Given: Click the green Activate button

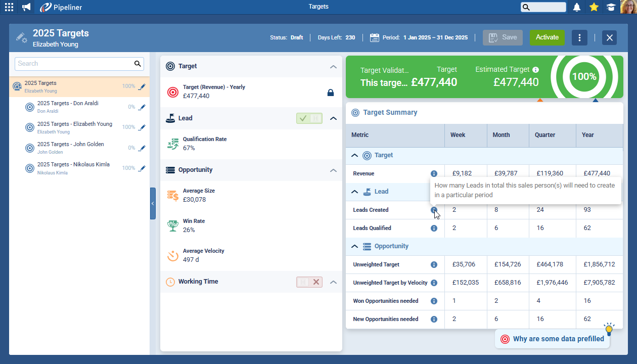Looking at the screenshot, I should click(547, 37).
